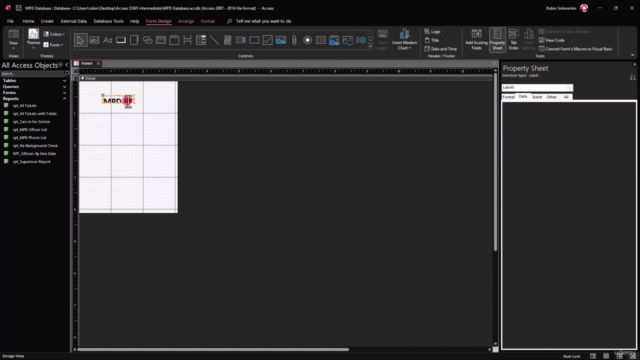Switch to the Arrange tab
This screenshot has width=640, height=360.
186,21
